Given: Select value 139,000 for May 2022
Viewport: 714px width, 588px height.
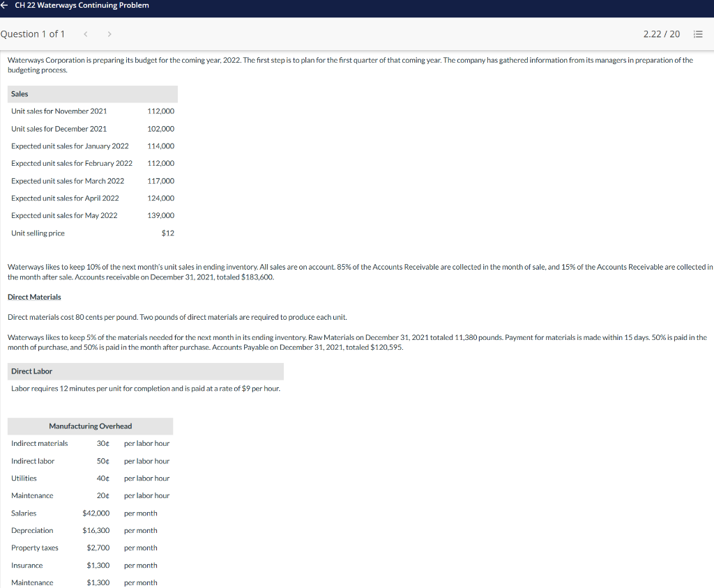Looking at the screenshot, I should (161, 216).
